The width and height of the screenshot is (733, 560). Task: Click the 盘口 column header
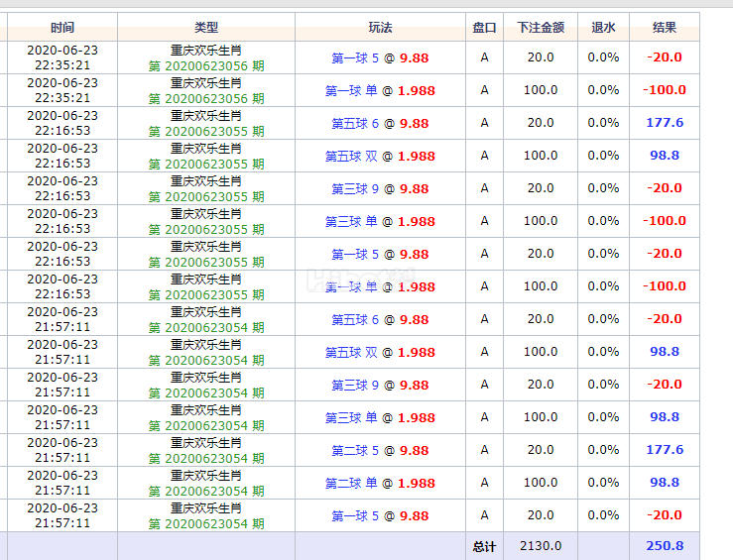click(484, 28)
